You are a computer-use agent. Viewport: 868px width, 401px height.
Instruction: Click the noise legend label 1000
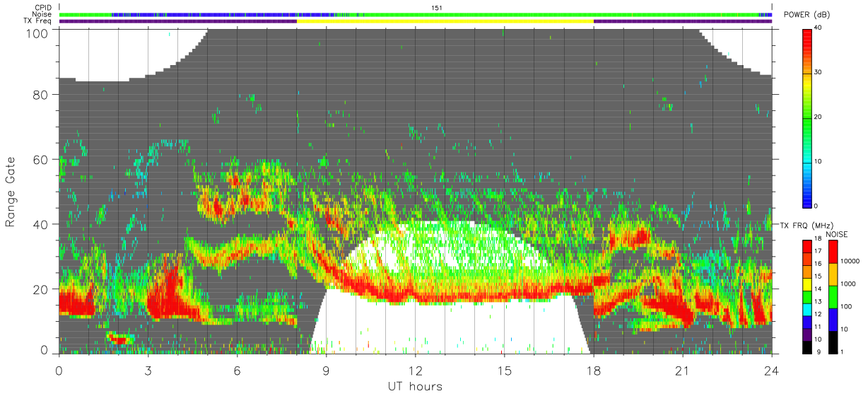[848, 284]
